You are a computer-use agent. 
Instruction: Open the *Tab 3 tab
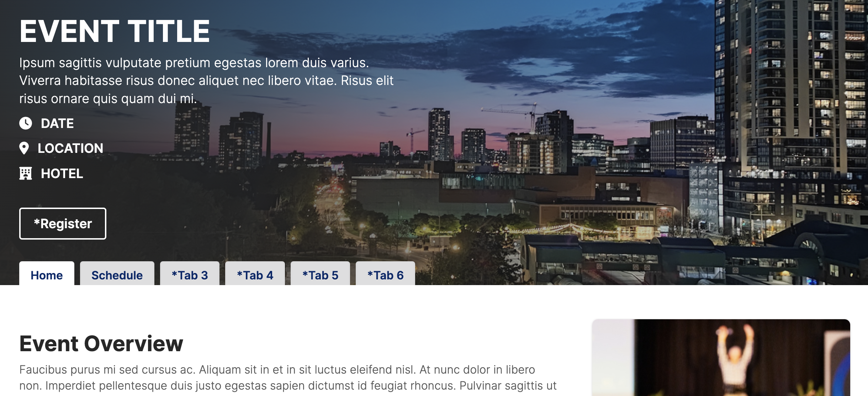[190, 274]
